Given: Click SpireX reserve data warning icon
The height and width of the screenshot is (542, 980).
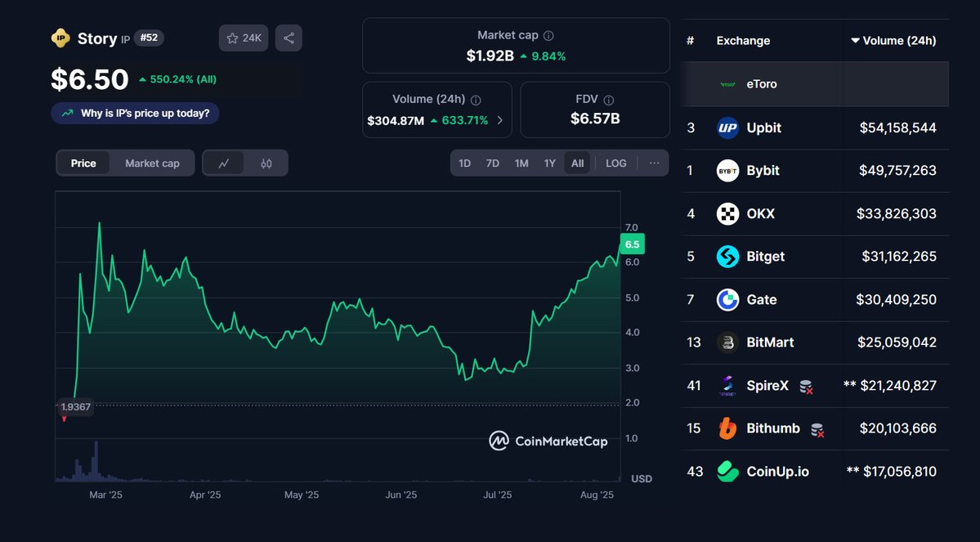Looking at the screenshot, I should pos(806,387).
